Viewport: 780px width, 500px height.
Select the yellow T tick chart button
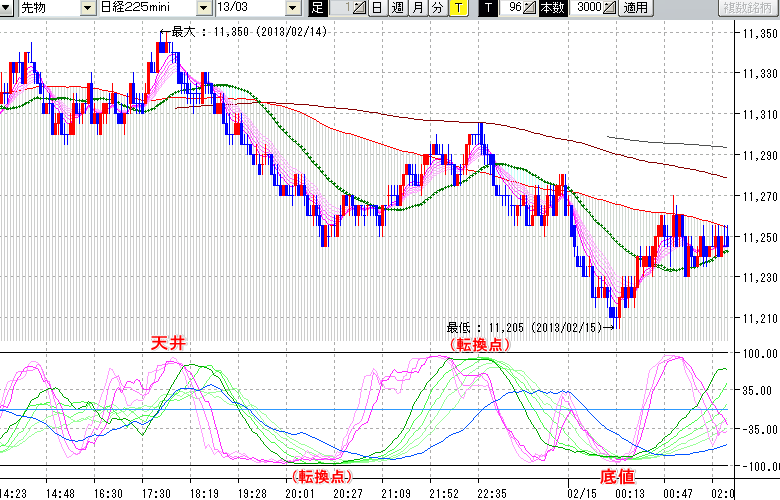coord(458,8)
